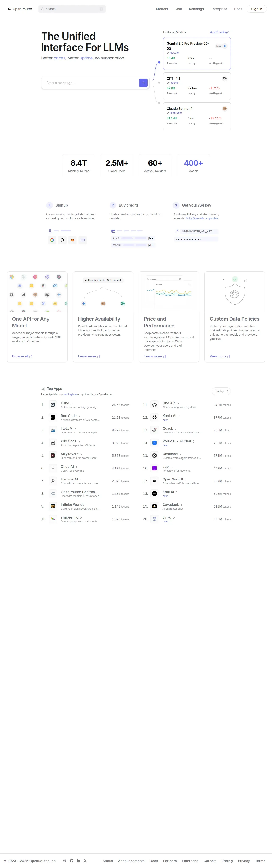Click the Open WebUI app icon
This screenshot has height=868, width=272.
(x=154, y=481)
